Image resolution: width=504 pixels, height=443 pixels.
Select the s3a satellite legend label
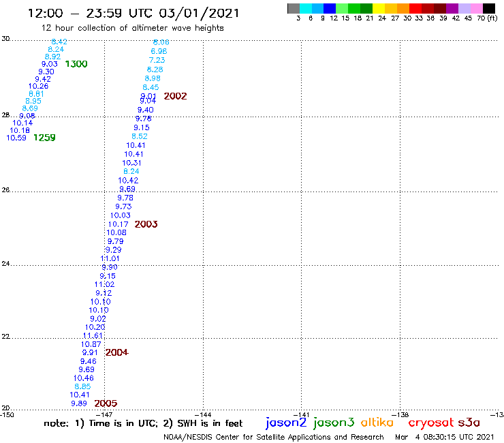tap(469, 423)
